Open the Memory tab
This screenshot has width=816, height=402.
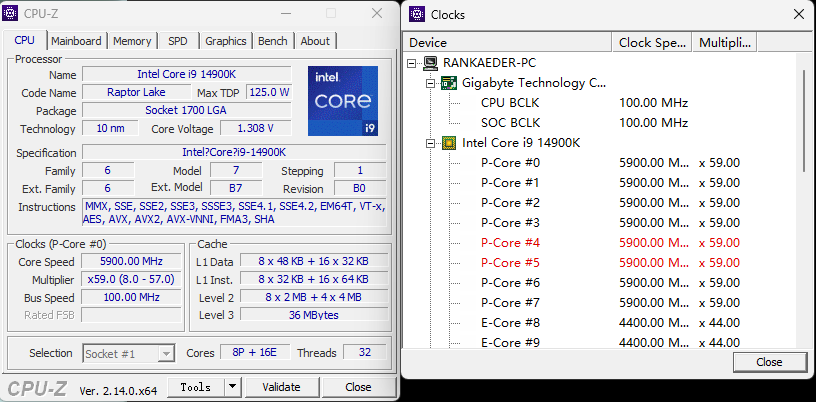tap(132, 41)
